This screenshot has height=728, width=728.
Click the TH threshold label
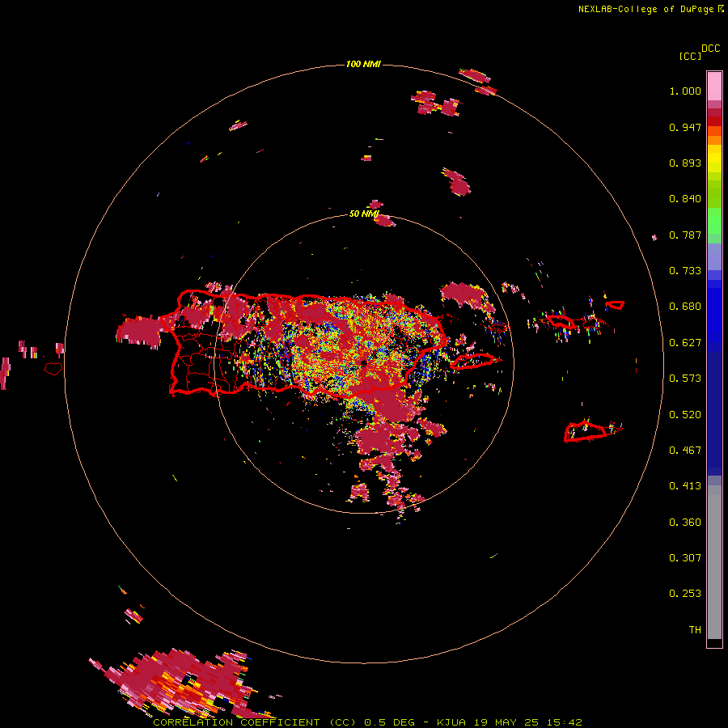695,630
